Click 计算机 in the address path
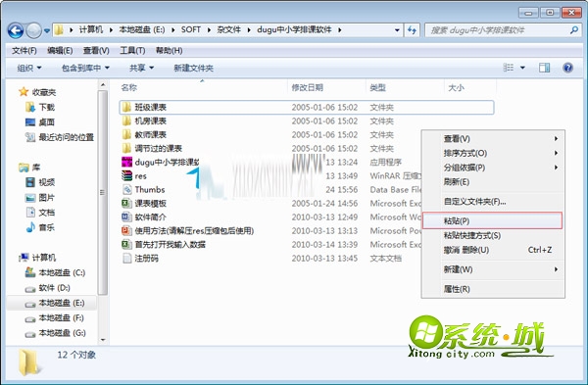Screen dimensions: 588x385 91,29
